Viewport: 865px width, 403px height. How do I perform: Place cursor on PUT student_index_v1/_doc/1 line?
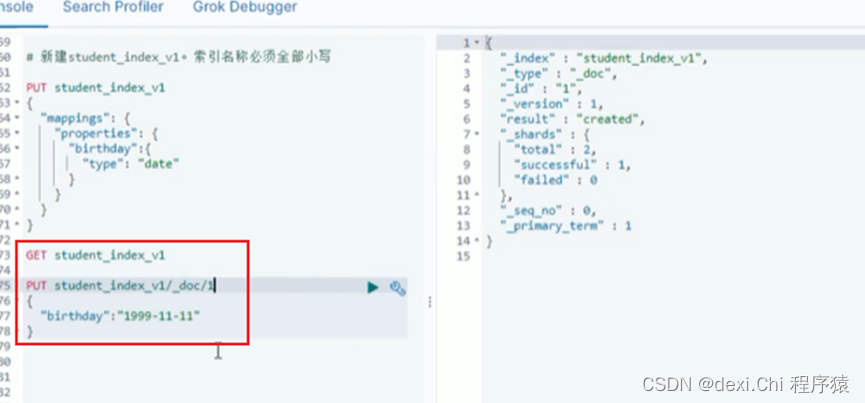(x=120, y=286)
